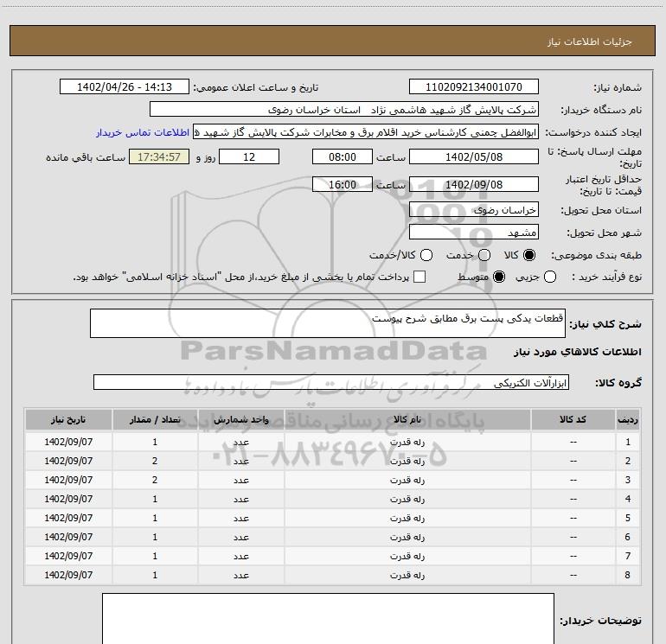Choose the متوسط purchase type option
The image size is (666, 644).
[x=499, y=277]
